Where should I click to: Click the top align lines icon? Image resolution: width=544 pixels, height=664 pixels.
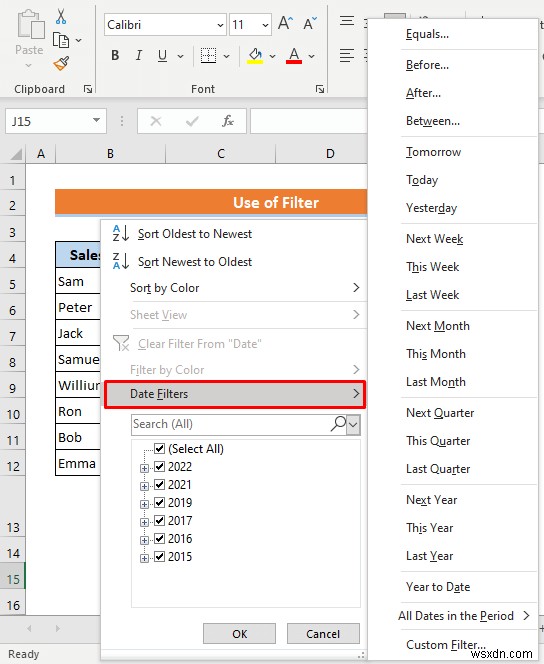coord(347,21)
